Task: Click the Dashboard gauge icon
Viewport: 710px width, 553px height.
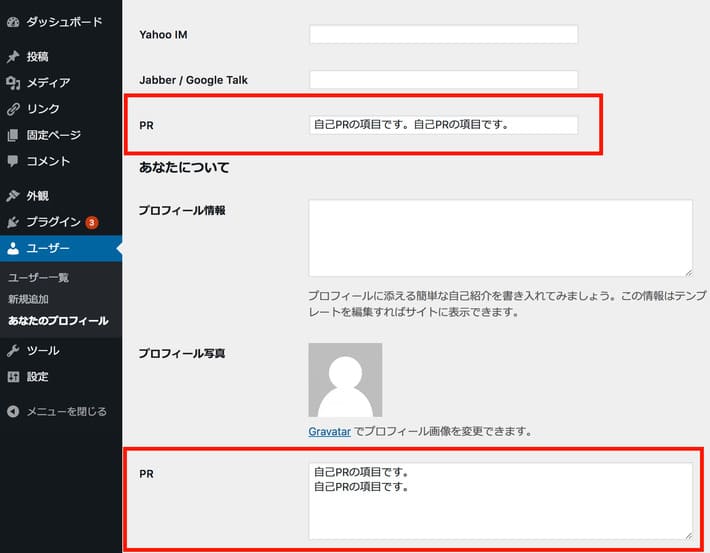Action: tap(13, 20)
